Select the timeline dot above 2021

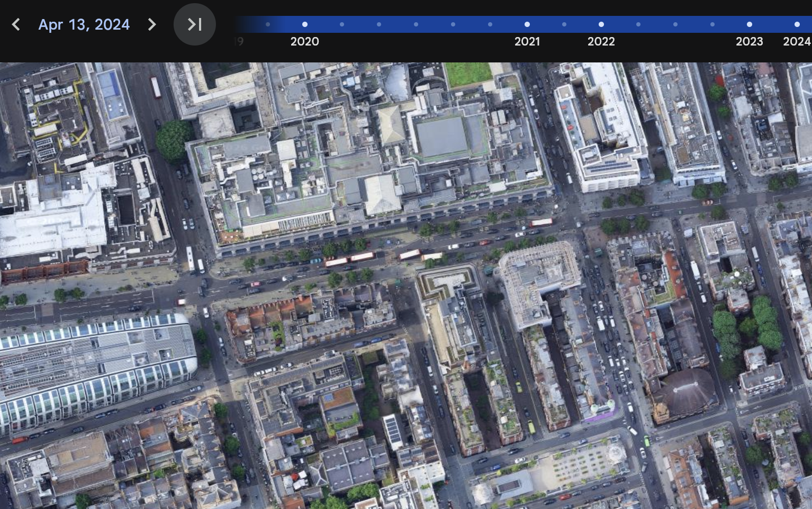tap(527, 24)
